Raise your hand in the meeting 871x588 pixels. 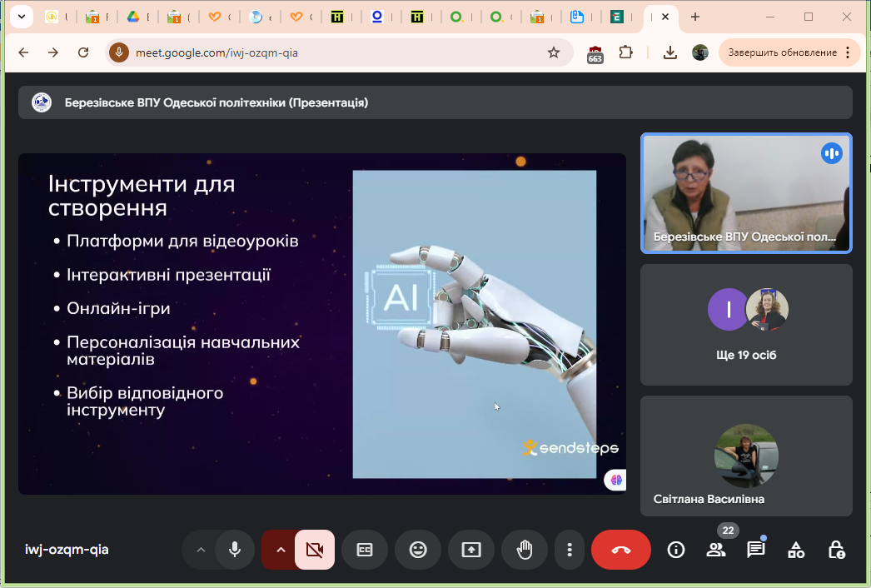525,550
